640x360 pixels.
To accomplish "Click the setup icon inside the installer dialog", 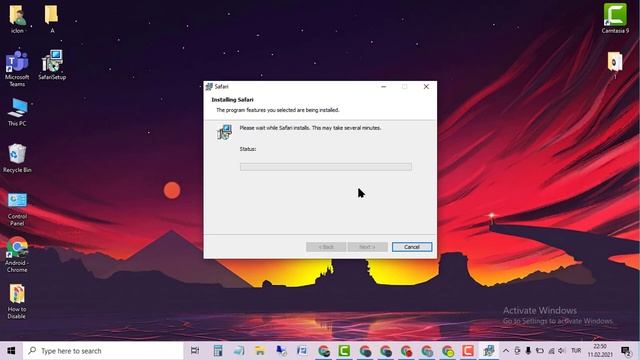I will pos(224,132).
